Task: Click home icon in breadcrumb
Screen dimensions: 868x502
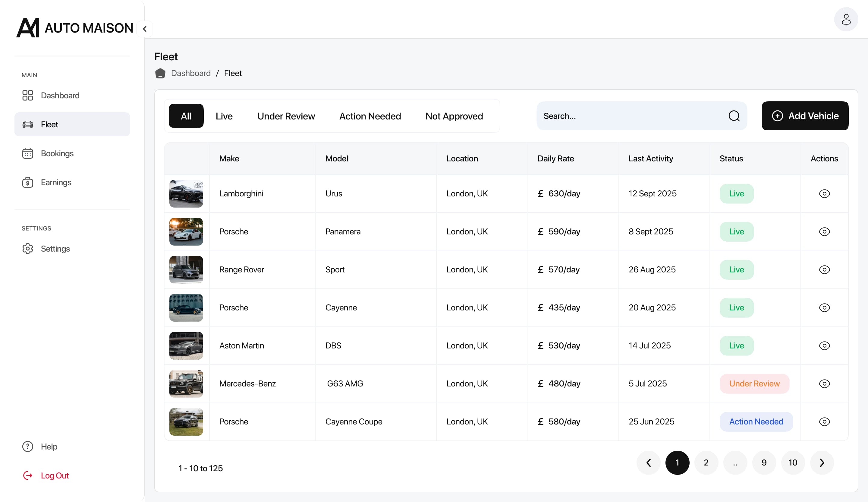Action: tap(160, 73)
